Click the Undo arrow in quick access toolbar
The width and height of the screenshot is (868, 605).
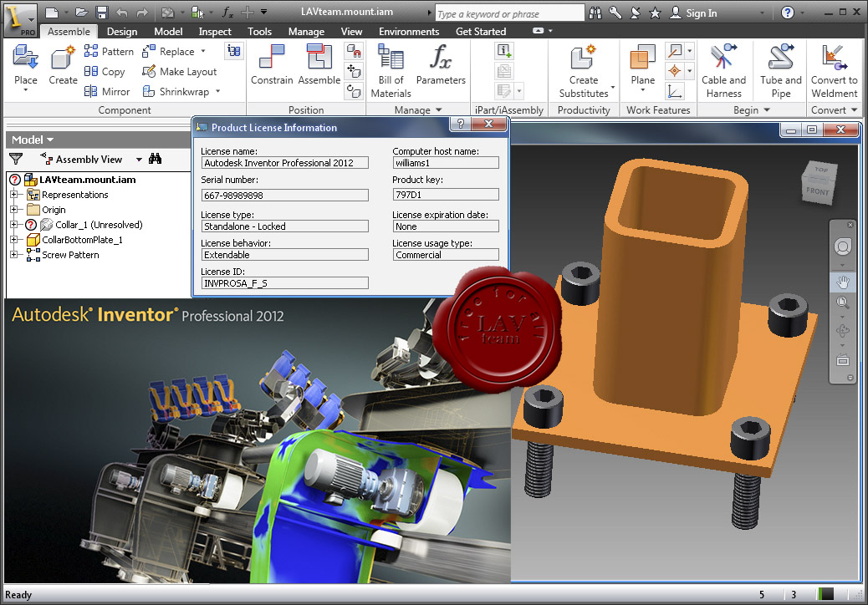[x=122, y=13]
